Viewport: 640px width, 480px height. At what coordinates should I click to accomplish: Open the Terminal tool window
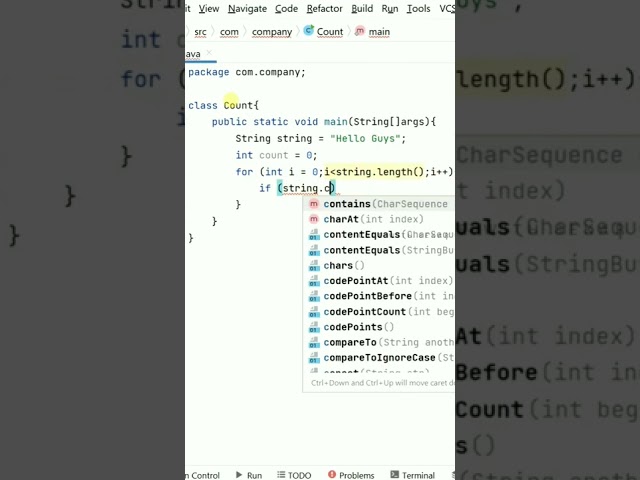point(413,475)
